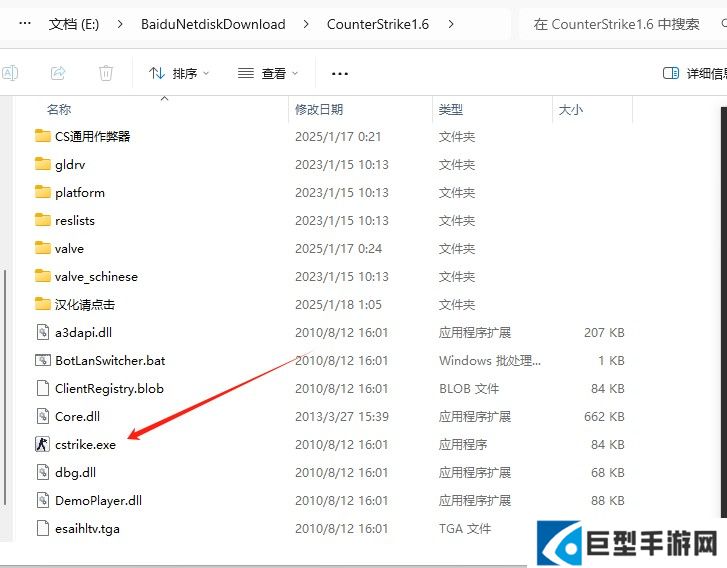This screenshot has width=727, height=568.
Task: Sort by 大小 column header
Action: point(571,109)
